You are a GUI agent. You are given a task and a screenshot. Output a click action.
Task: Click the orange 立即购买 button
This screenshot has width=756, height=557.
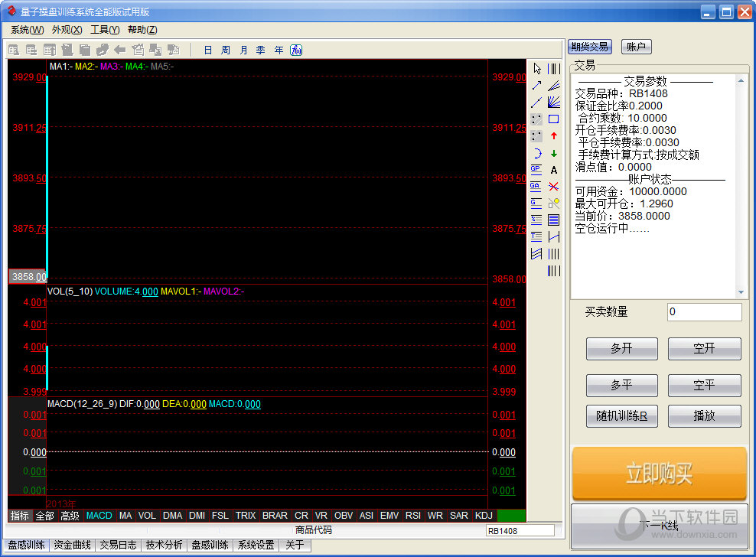659,474
